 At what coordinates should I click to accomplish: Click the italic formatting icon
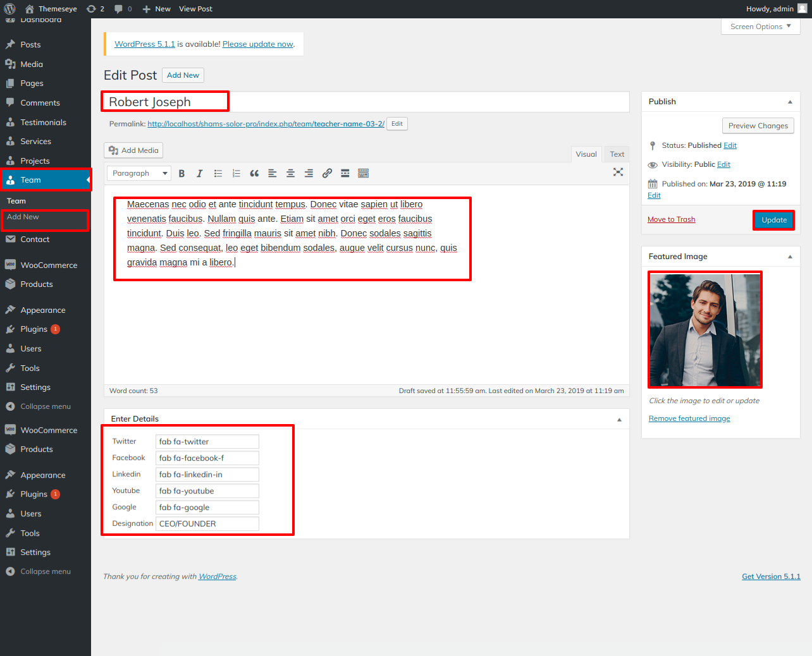[x=199, y=173]
